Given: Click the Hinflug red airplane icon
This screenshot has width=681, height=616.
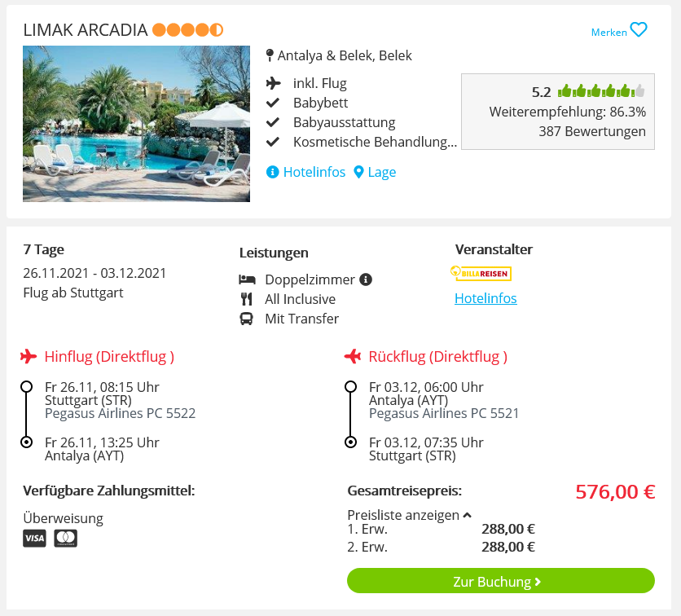Looking at the screenshot, I should [x=29, y=356].
